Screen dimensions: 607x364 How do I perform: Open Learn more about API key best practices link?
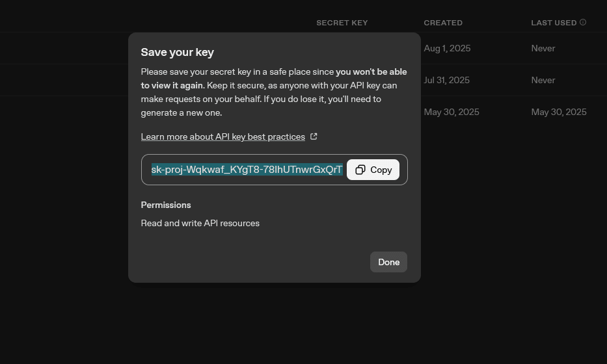pos(223,137)
